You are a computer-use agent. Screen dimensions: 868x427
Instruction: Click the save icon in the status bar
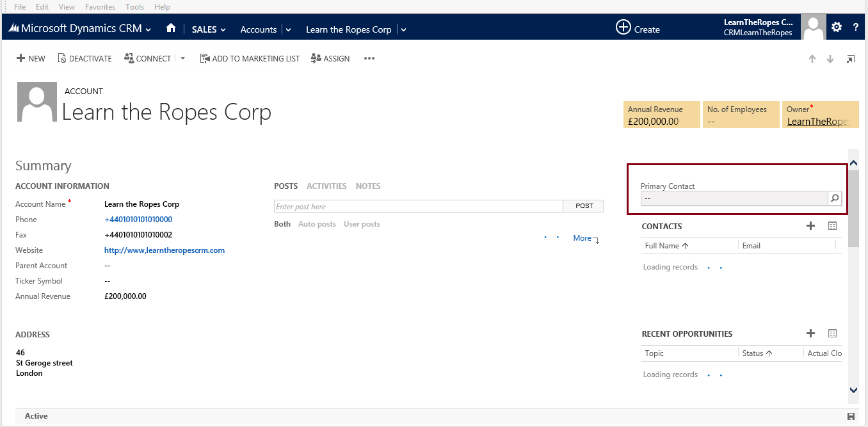coord(851,415)
